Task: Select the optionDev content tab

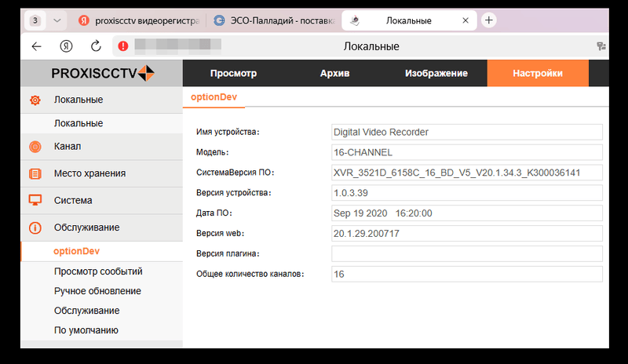Action: point(214,97)
